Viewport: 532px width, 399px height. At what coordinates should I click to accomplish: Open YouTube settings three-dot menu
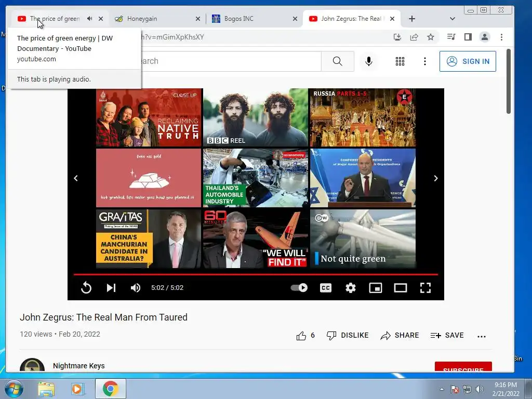[425, 61]
